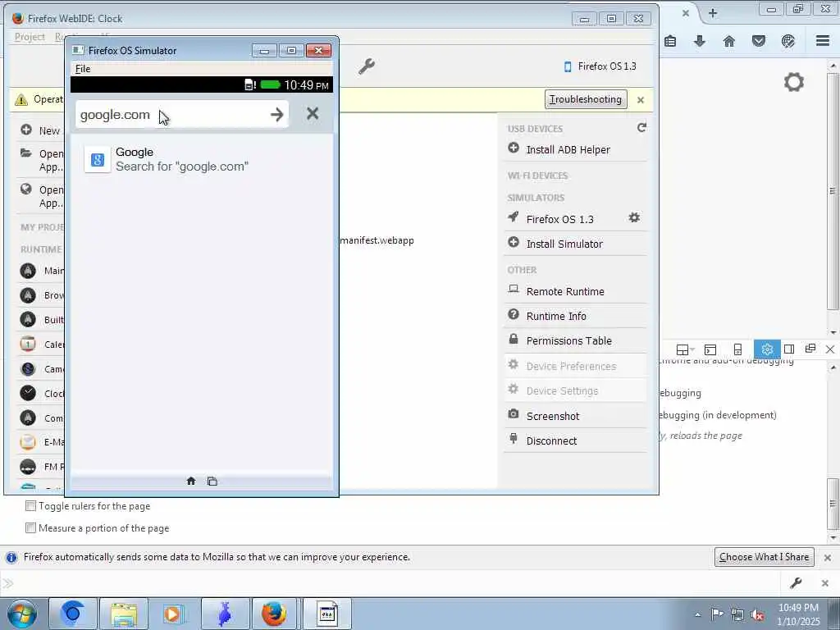840x630 pixels.
Task: Disconnect from the runtime
Action: pyautogui.click(x=575, y=441)
